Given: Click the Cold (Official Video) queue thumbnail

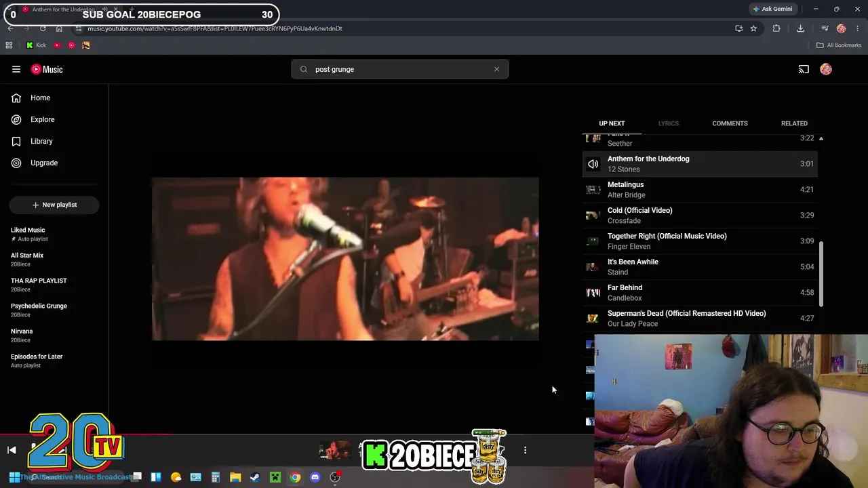Looking at the screenshot, I should 593,216.
